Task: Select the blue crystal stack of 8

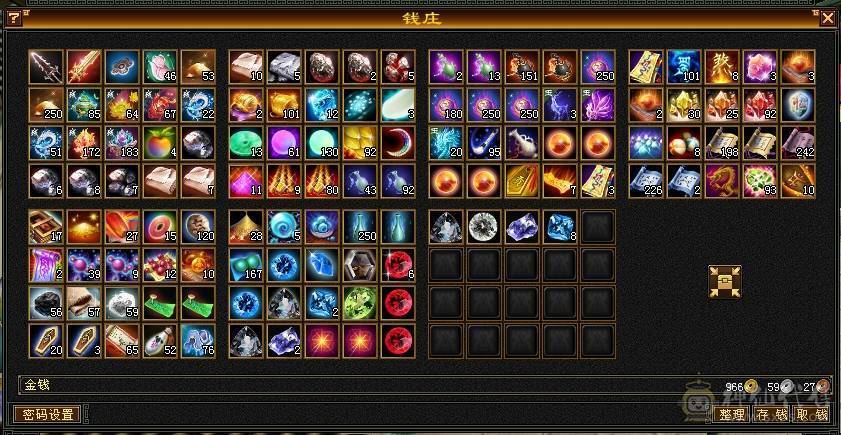Action: 560,227
